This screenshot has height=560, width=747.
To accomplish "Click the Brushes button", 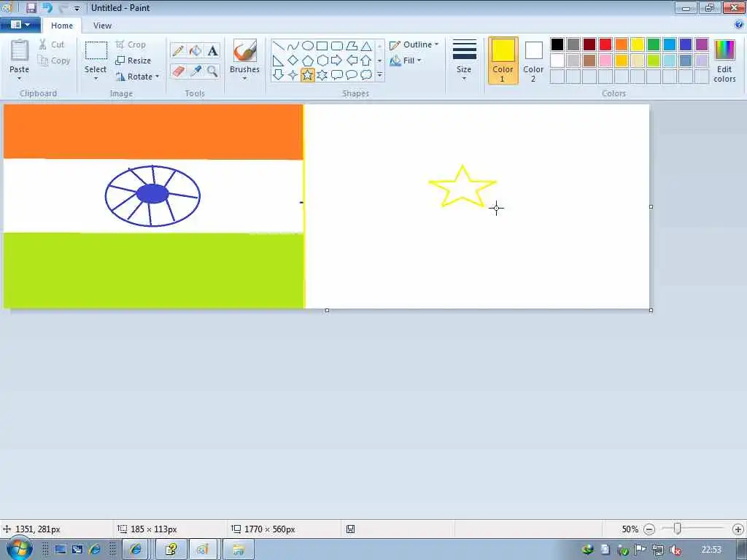I will coord(245,55).
